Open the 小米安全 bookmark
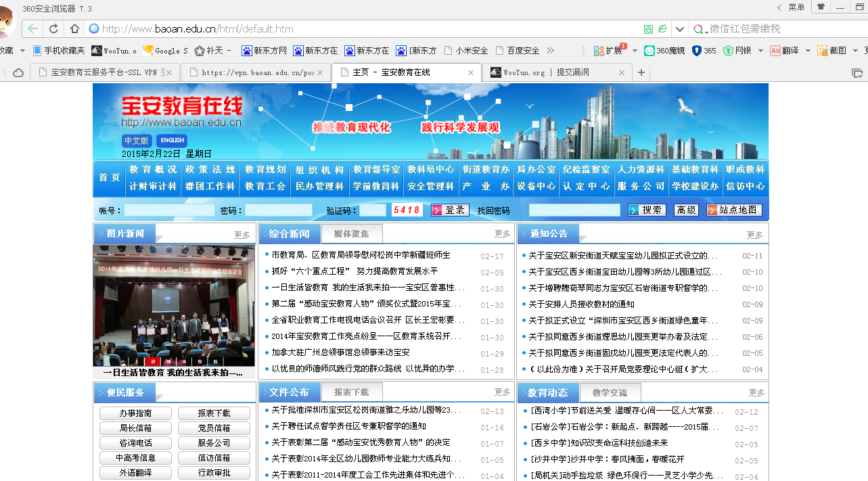 tap(465, 51)
